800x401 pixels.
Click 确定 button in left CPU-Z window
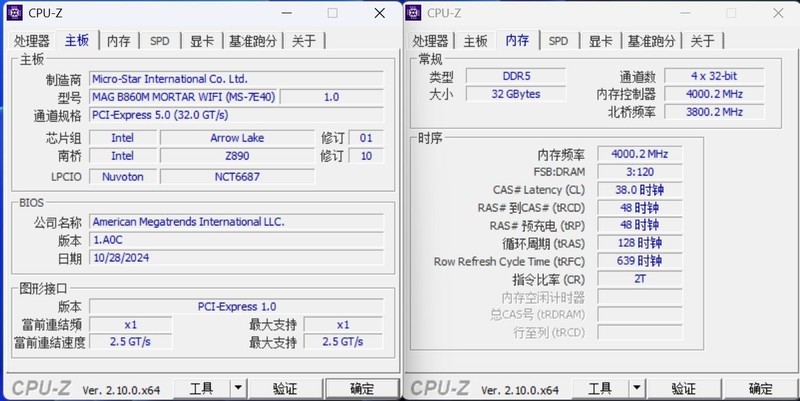click(362, 389)
